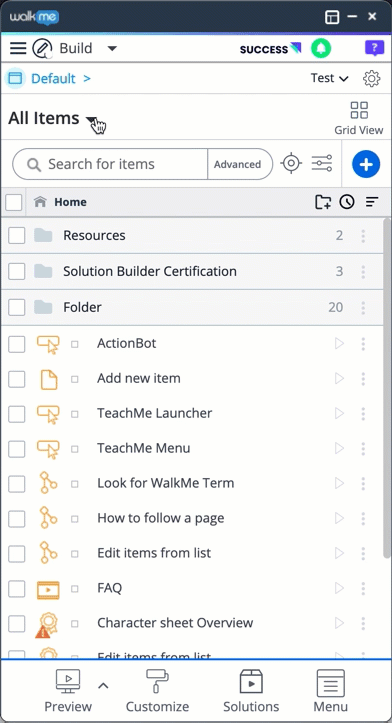Viewport: 392px width, 723px height.
Task: Click the capture element target icon
Action: (x=291, y=164)
